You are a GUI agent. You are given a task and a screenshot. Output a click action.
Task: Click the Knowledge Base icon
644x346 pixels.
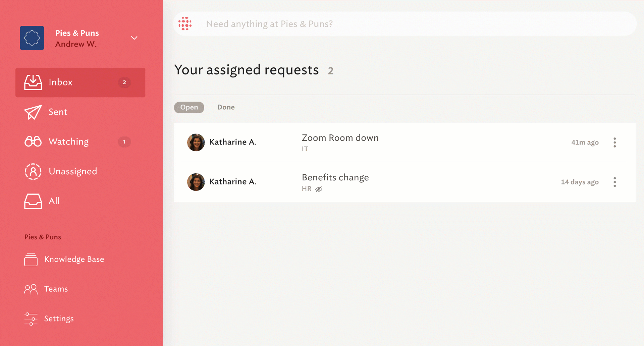(31, 259)
